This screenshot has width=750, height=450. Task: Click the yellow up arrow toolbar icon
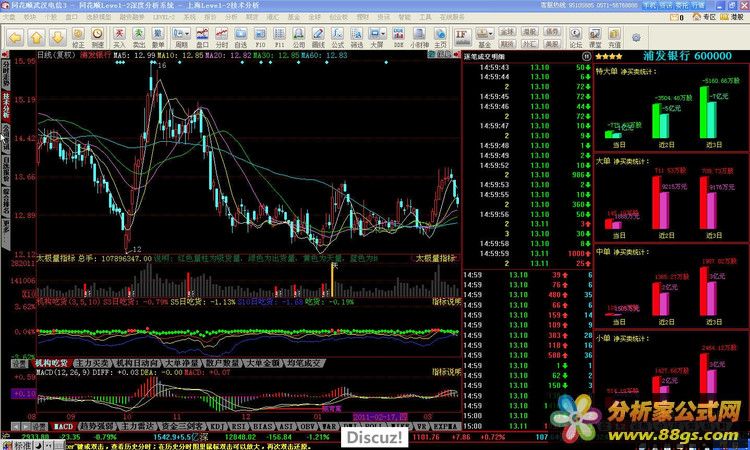click(x=36, y=37)
